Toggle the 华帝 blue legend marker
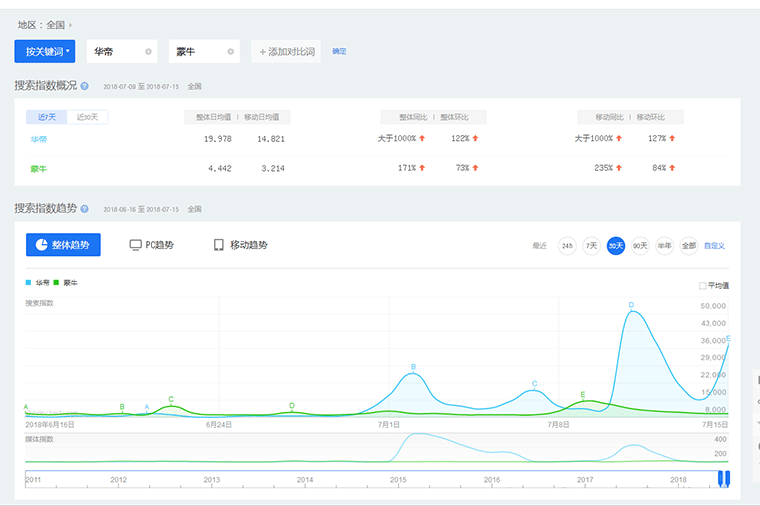The image size is (760, 506). [x=29, y=283]
